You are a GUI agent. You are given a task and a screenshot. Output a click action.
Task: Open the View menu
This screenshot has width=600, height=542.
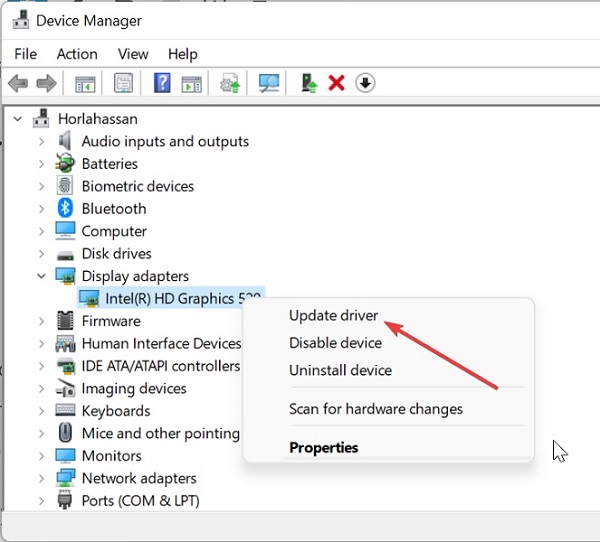click(133, 54)
